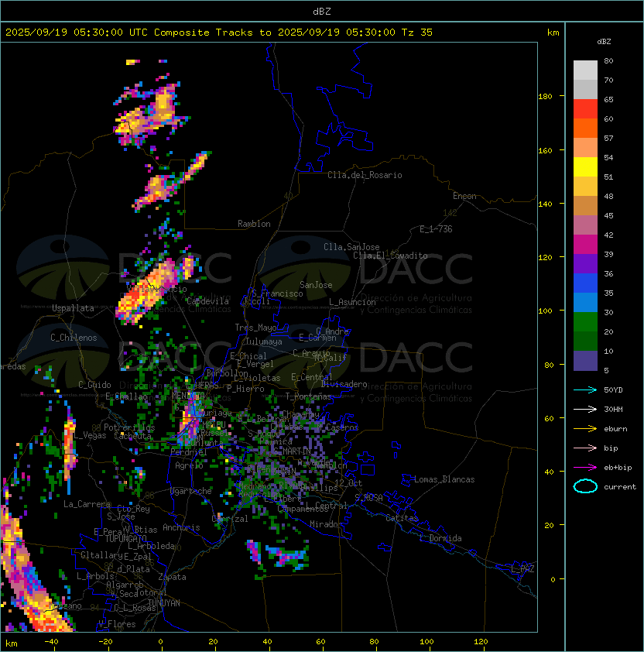Pick the mauve 42–45 dBZ swatch

pos(585,225)
